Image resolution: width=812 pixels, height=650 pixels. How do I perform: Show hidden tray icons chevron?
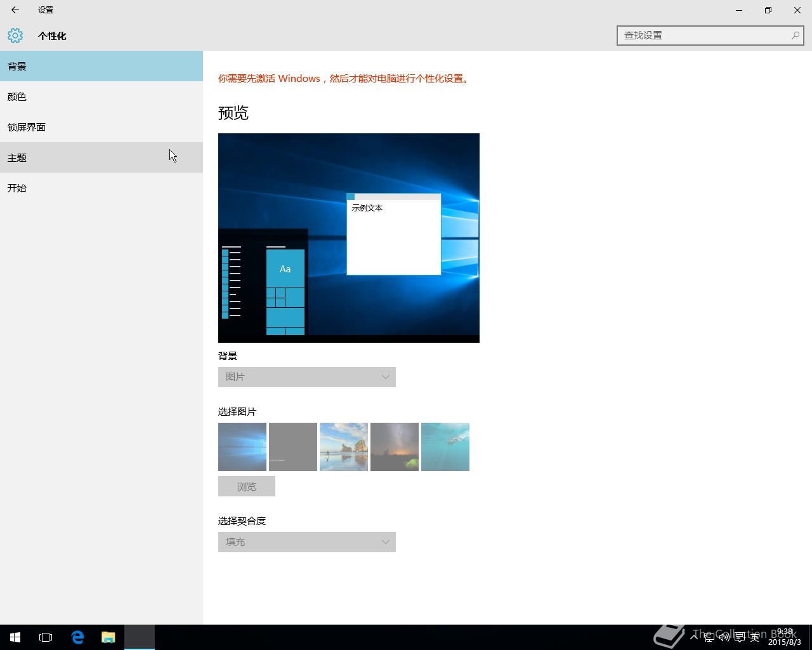694,637
